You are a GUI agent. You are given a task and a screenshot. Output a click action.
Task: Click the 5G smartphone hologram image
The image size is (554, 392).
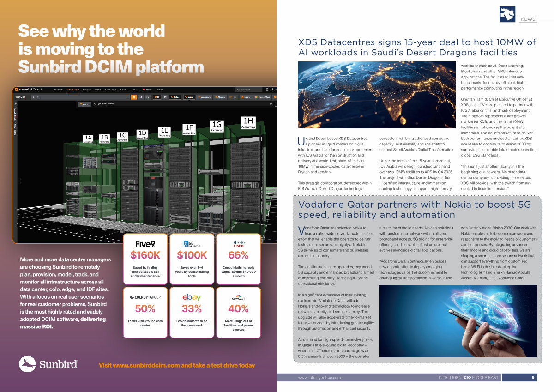point(458,321)
